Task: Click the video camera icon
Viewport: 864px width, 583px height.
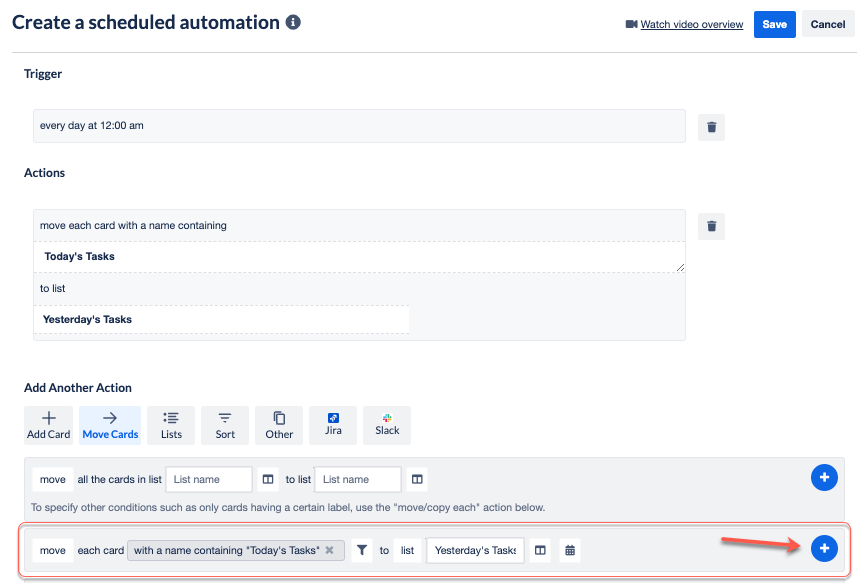Action: [631, 24]
